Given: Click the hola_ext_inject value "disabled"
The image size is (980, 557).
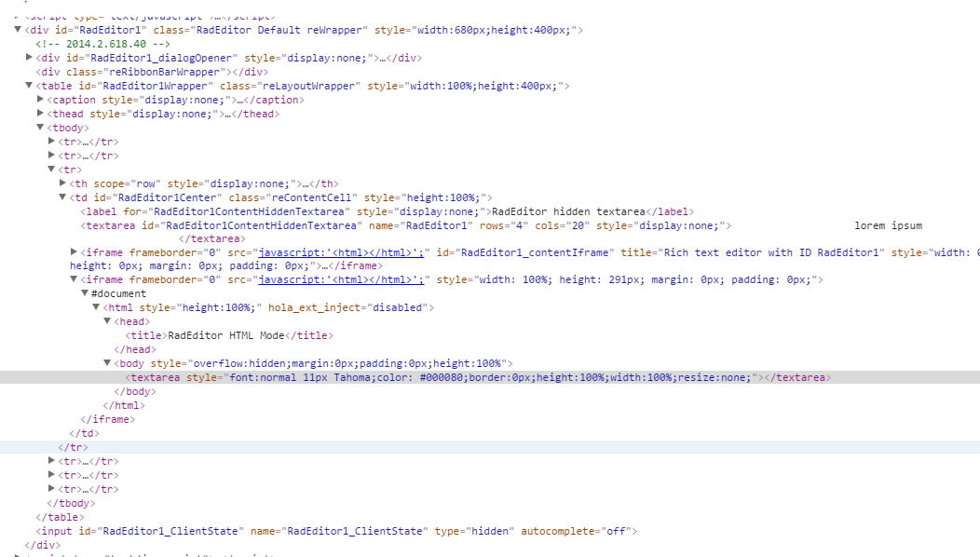Looking at the screenshot, I should point(397,307).
